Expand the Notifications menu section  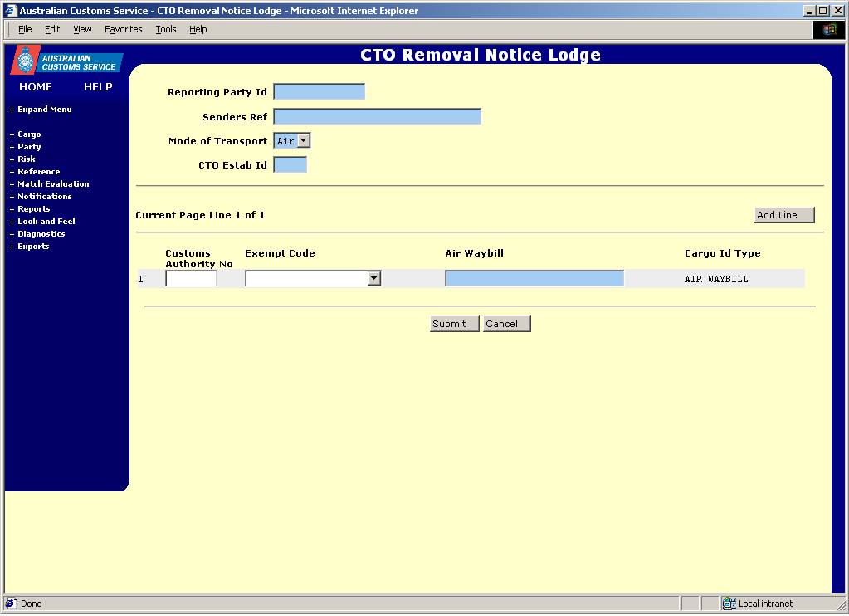41,197
